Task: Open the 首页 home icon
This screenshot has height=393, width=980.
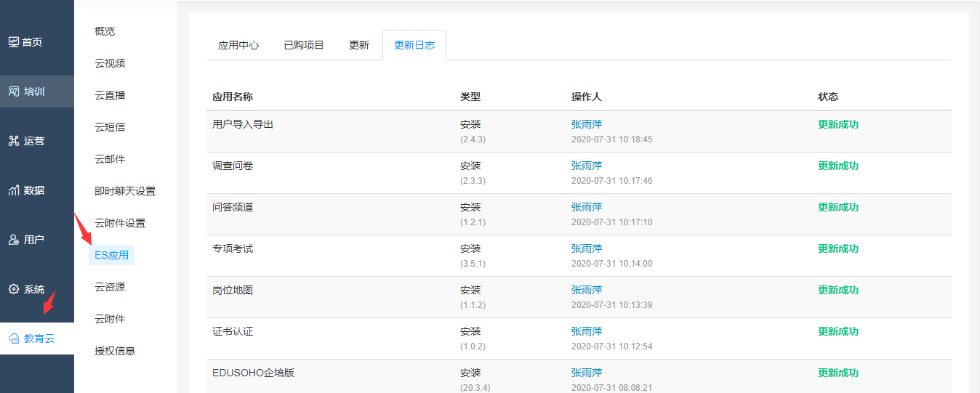Action: tap(14, 42)
